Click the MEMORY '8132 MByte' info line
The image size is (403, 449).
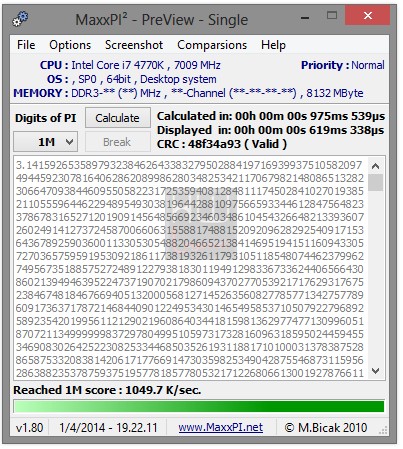tap(188, 93)
